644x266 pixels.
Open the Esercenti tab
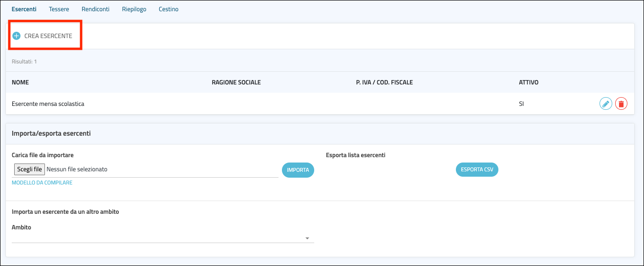[24, 9]
